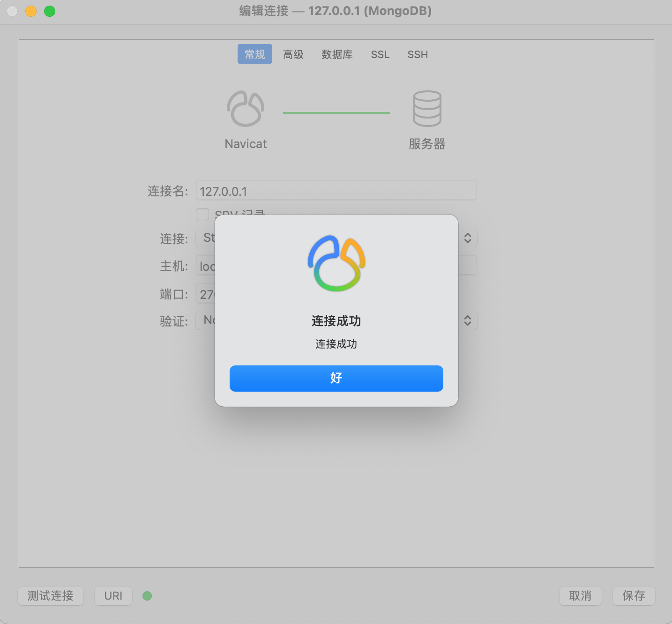Screen dimensions: 672x624
Task: Click the 连接名 name input field
Action: point(336,191)
